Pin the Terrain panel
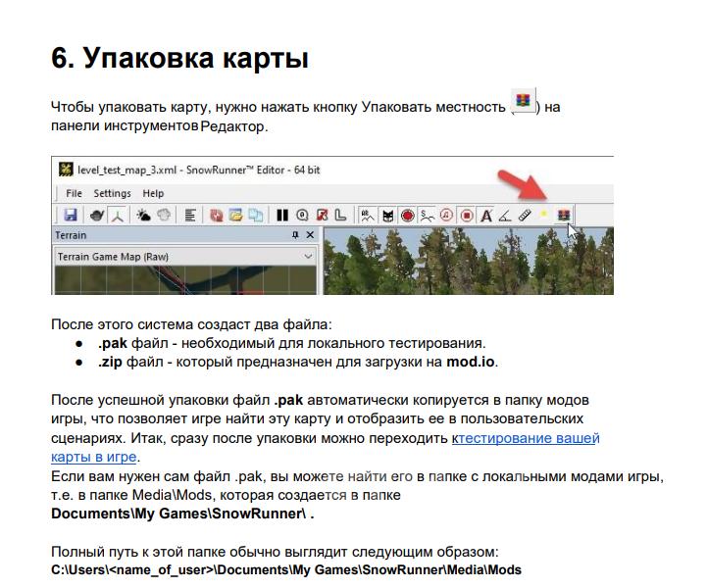Image resolution: width=707 pixels, height=588 pixels. [x=295, y=236]
